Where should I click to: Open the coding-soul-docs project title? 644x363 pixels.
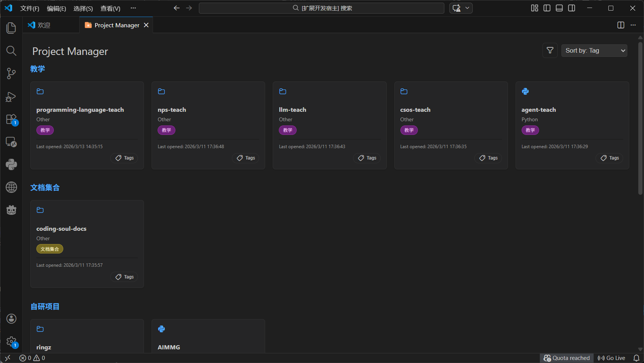point(61,229)
